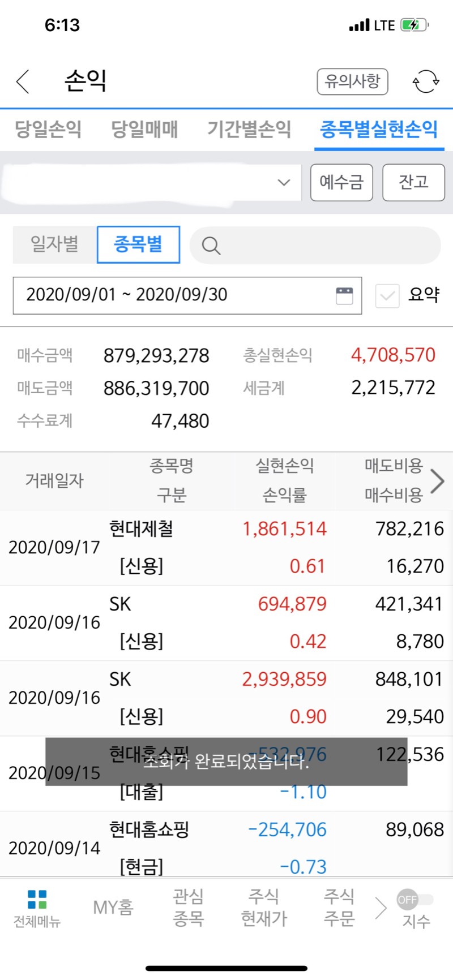Screen dimensions: 453x980
Task: Go back using the left arrow
Action: coord(23,81)
